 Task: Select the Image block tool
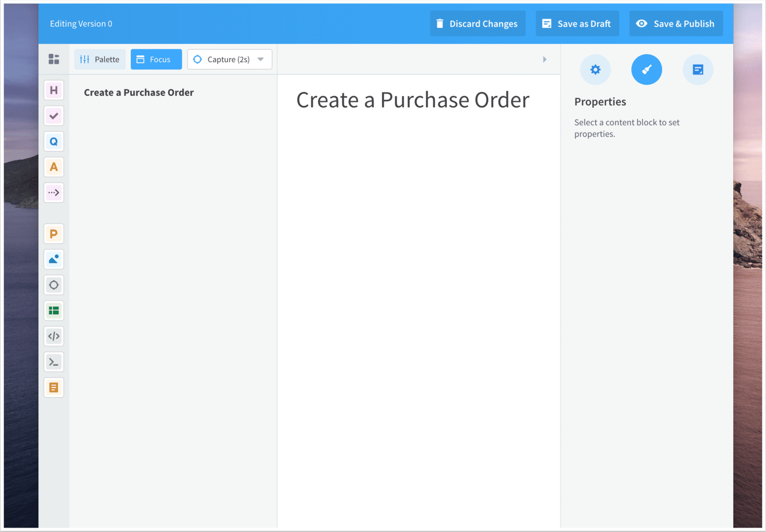tap(54, 259)
